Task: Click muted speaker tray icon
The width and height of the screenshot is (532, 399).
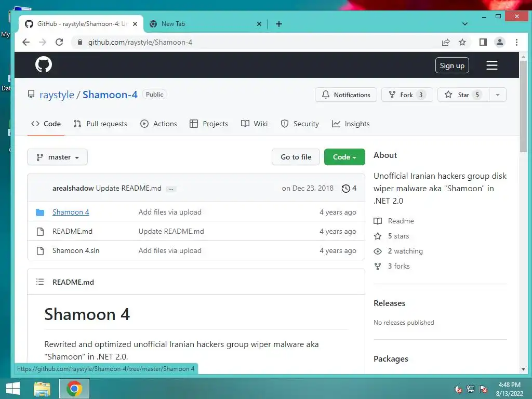Action: point(458,389)
